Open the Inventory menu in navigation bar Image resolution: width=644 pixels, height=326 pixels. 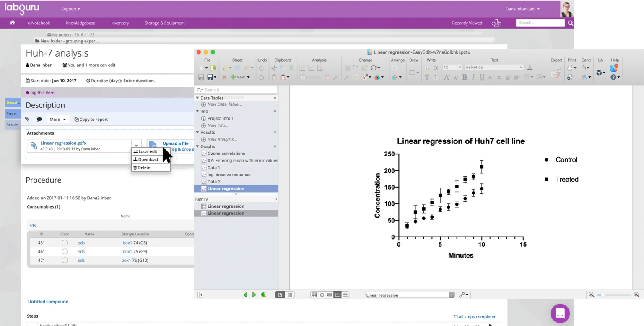pos(120,23)
